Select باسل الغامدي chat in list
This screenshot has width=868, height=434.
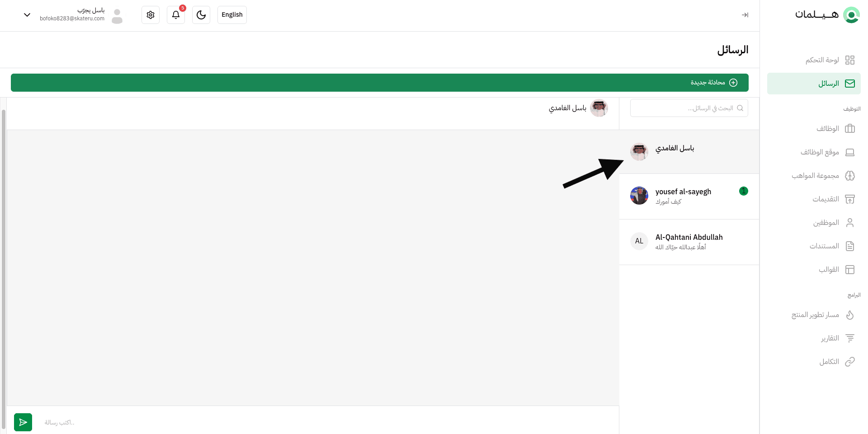point(689,152)
